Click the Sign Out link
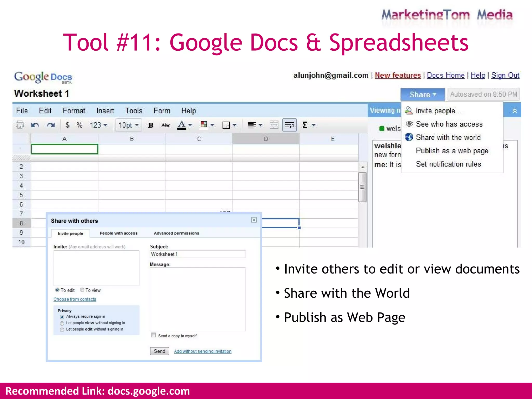The height and width of the screenshot is (399, 532). [505, 76]
